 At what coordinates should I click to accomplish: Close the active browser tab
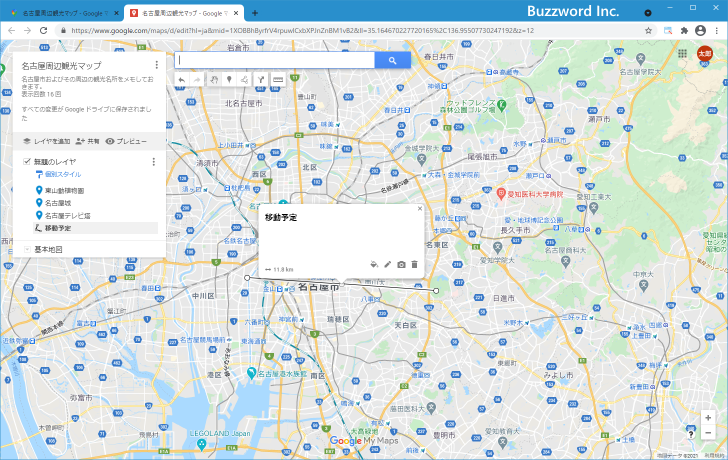tap(236, 13)
